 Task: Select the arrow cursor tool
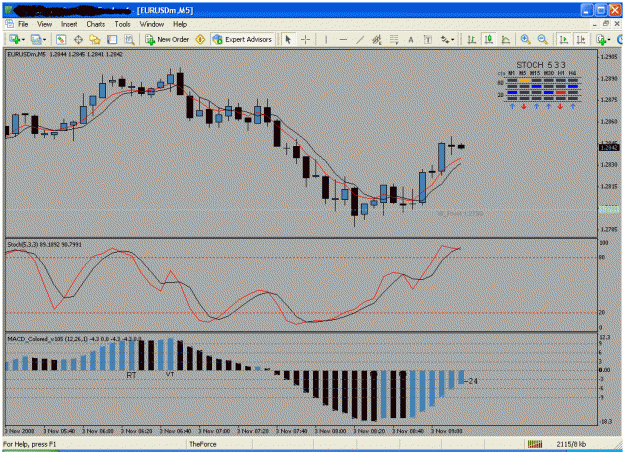tap(288, 39)
